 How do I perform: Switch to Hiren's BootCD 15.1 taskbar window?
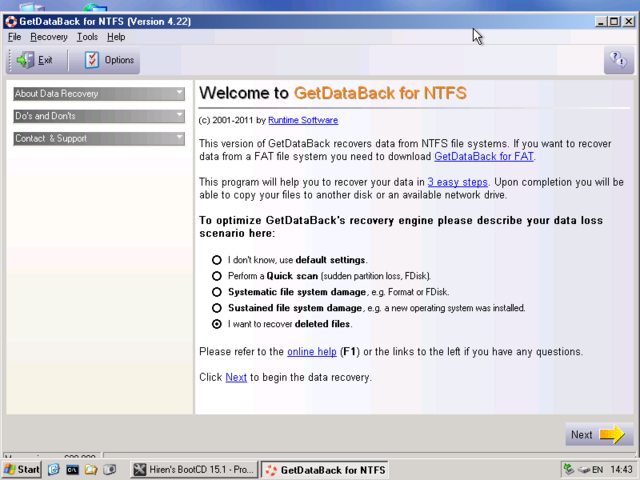(x=194, y=469)
